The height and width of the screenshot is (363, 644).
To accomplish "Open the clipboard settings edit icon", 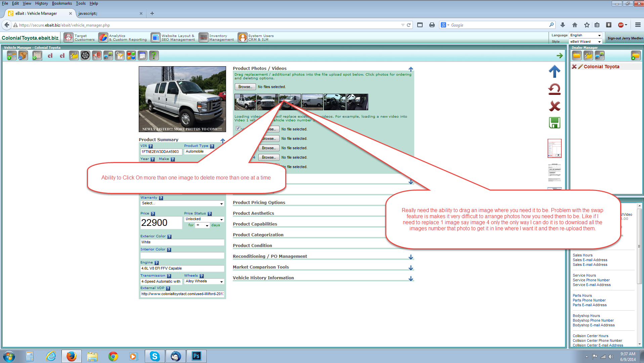I will coord(120,55).
